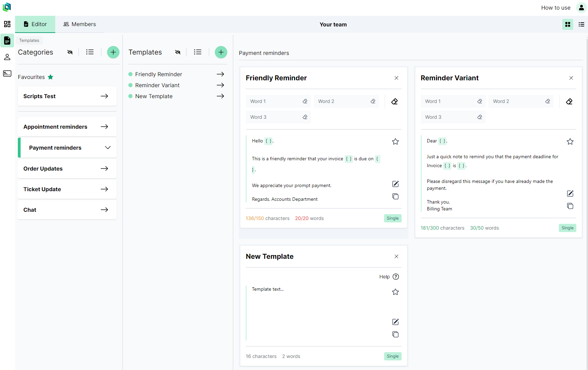The image size is (588, 370).
Task: Open the How to use link
Action: click(556, 8)
